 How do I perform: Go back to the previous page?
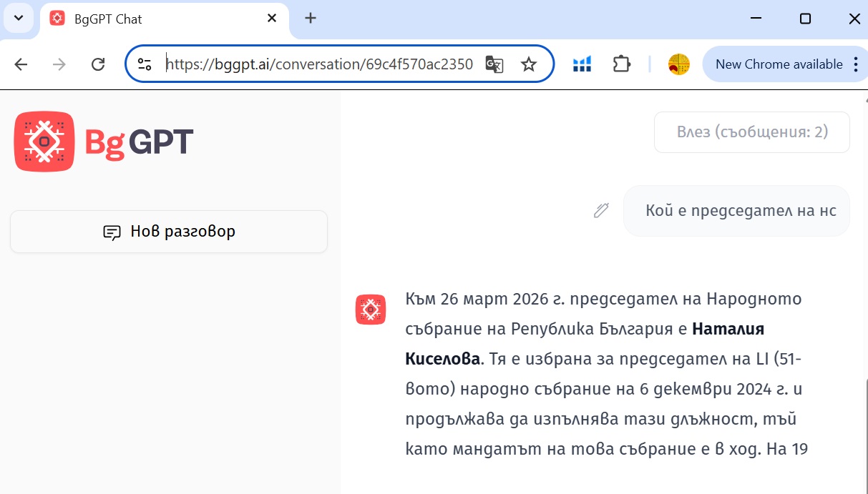(x=21, y=64)
